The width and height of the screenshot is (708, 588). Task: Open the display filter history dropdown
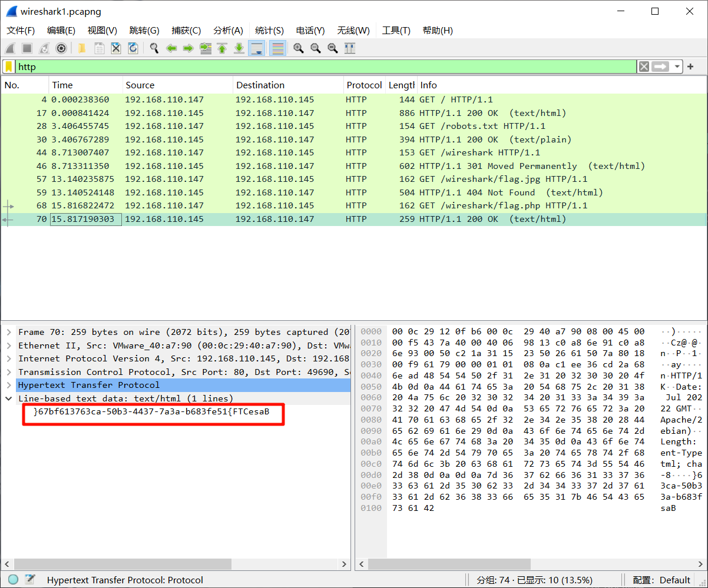[x=677, y=67]
